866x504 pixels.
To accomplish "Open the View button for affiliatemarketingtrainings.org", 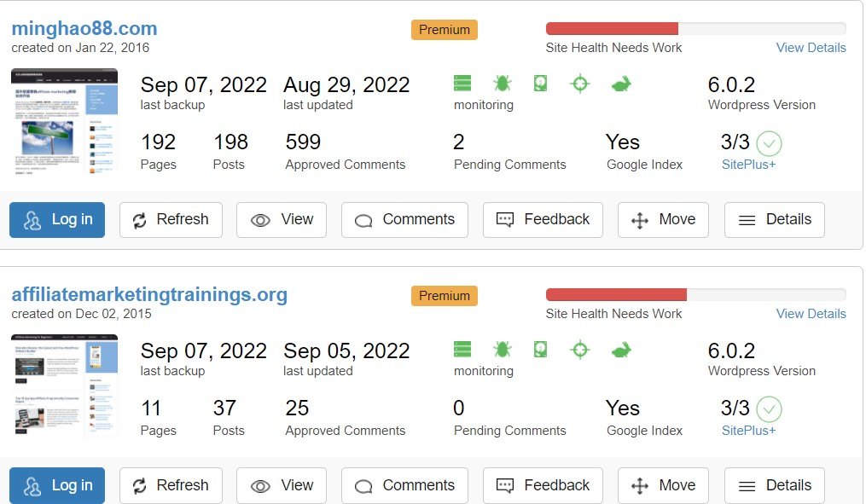I will 281,486.
